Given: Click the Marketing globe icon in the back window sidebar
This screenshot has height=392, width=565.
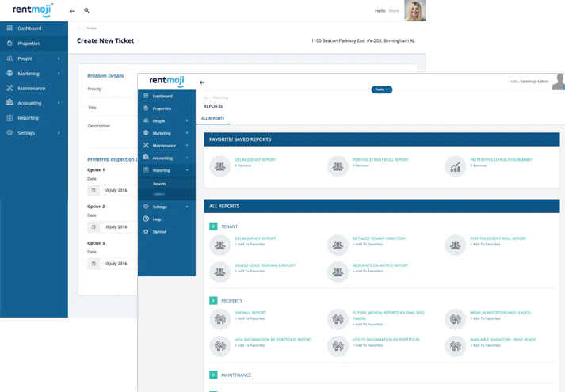Looking at the screenshot, I should pyautogui.click(x=10, y=73).
